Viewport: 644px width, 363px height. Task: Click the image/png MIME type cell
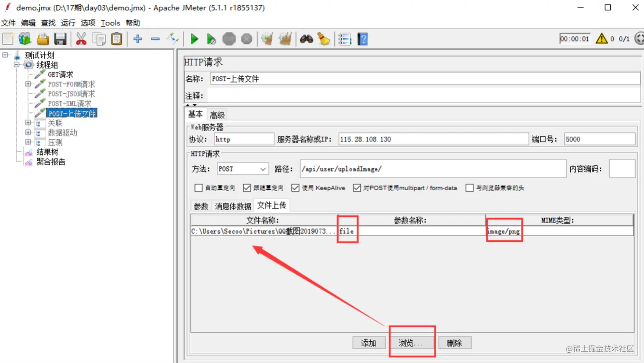559,232
